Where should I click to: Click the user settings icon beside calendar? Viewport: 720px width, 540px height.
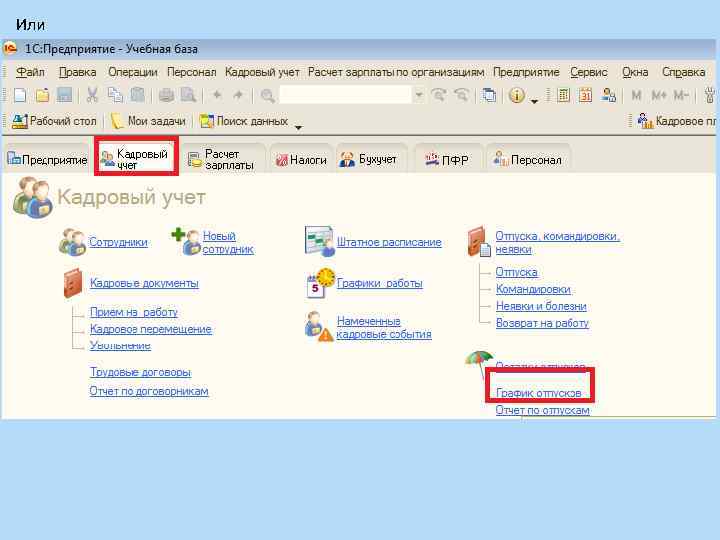[608, 95]
